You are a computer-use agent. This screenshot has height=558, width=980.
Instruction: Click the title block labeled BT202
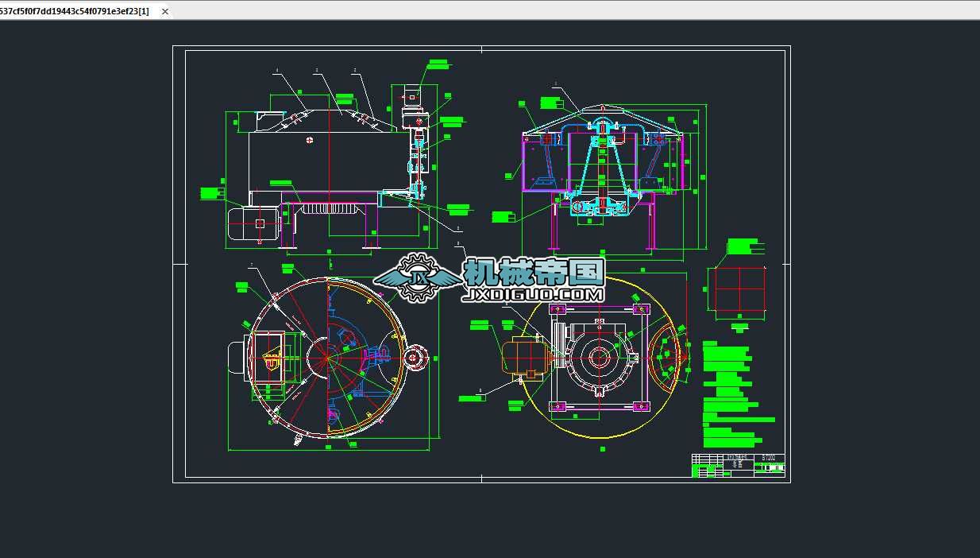[x=738, y=466]
